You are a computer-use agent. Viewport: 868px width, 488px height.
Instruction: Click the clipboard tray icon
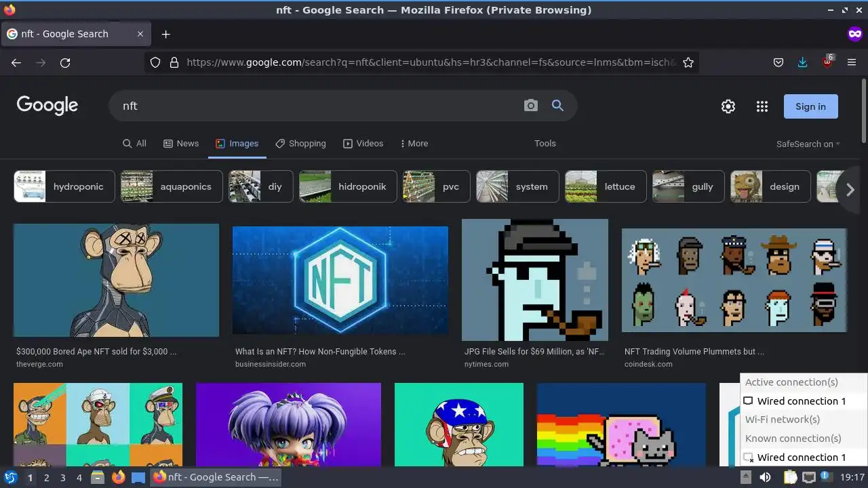pos(790,477)
